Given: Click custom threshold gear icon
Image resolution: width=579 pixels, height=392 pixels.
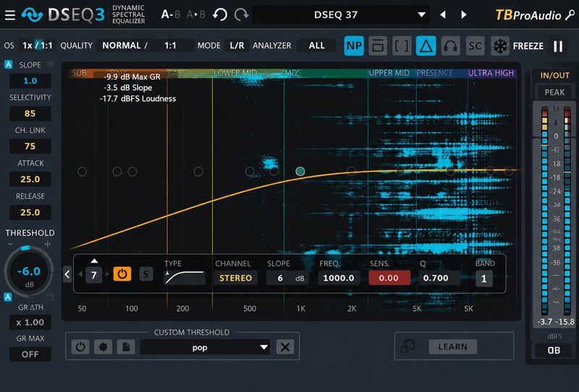Looking at the screenshot, I should point(103,347).
